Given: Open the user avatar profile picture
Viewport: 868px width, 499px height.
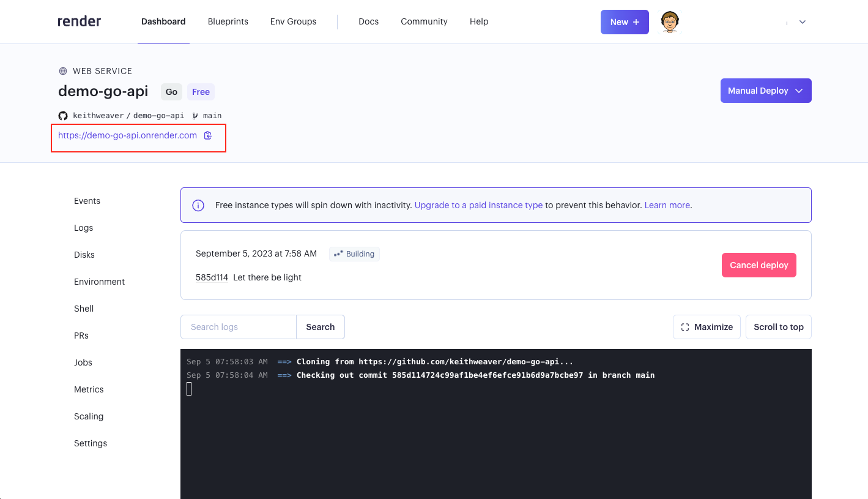Looking at the screenshot, I should point(670,22).
